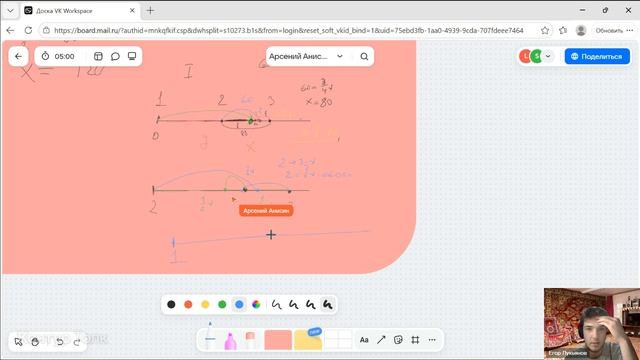Viewport: 640px width, 360px height.
Task: Select the orange pen color
Action: click(188, 304)
